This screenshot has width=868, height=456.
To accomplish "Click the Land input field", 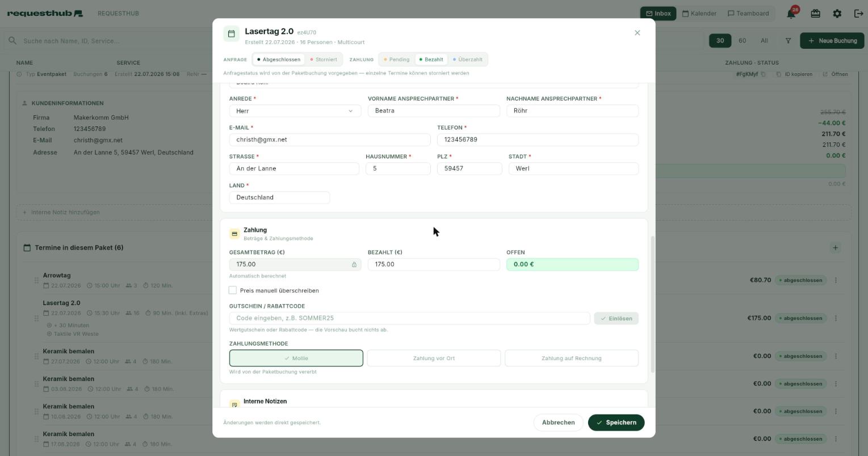I will coord(279,197).
